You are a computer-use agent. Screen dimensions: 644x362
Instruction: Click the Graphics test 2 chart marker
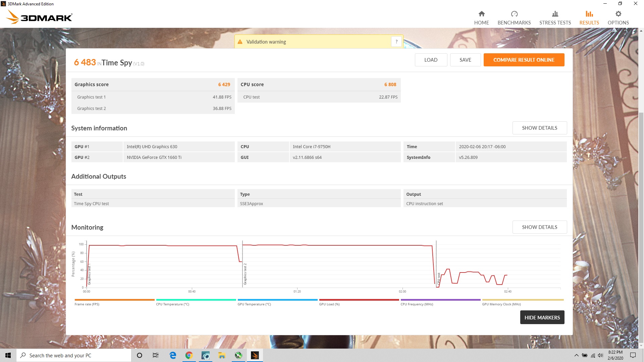[x=245, y=274]
